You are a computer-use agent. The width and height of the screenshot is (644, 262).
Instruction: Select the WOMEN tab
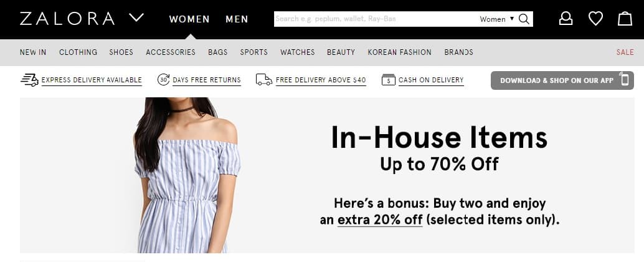point(189,19)
